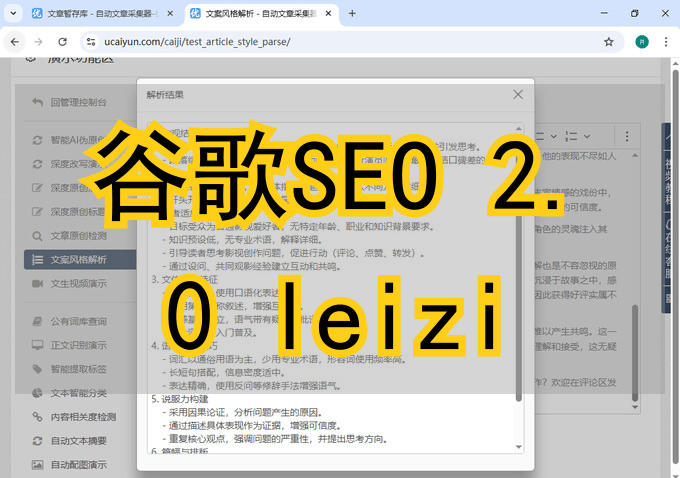The height and width of the screenshot is (478, 680).
Task: Click the 文本智能分类 pie chart icon
Action: [x=37, y=393]
